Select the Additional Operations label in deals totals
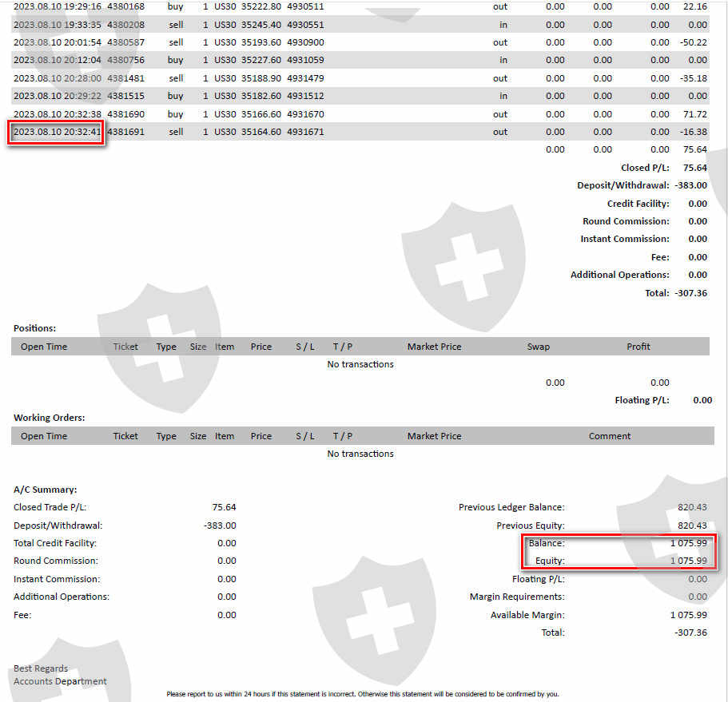 pyautogui.click(x=620, y=275)
